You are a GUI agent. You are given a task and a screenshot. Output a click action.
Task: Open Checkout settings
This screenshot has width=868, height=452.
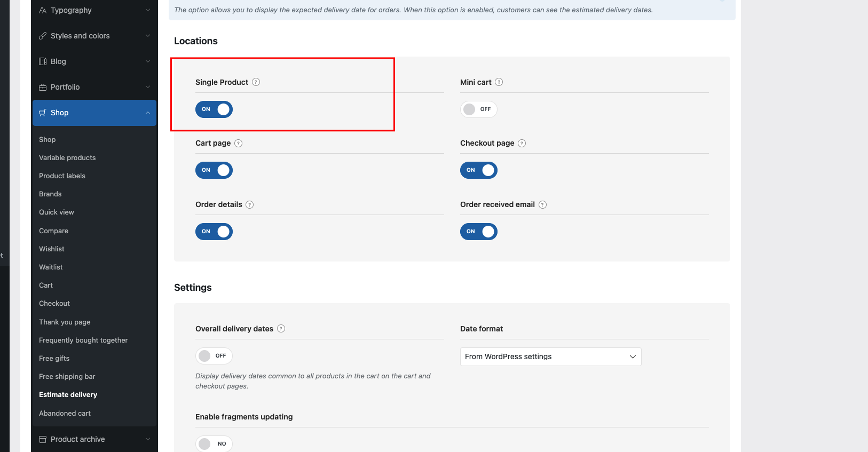tap(54, 303)
